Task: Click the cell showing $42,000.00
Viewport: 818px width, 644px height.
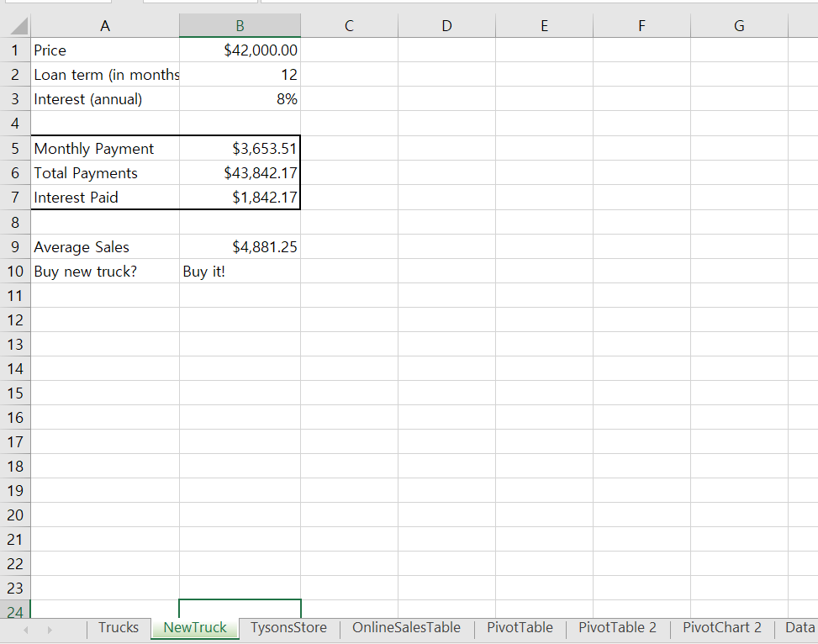Action: pos(240,50)
